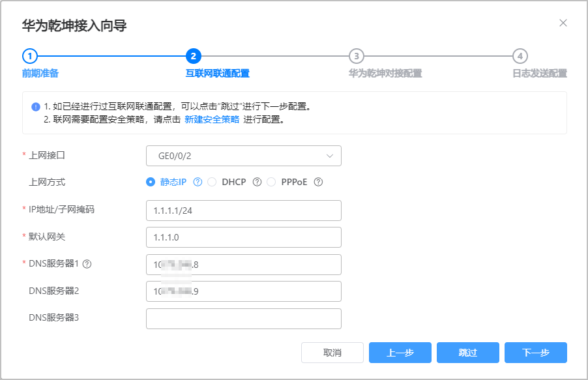
Task: Go back with 上一步 button
Action: pos(400,353)
